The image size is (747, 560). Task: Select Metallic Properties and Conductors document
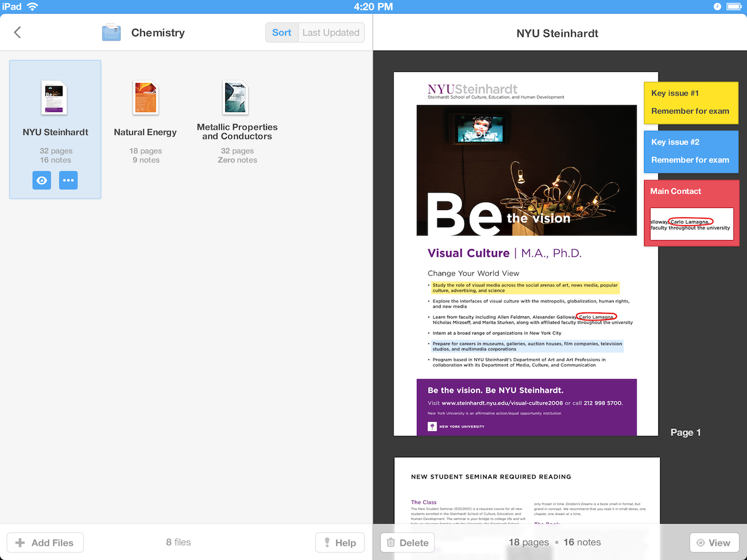(236, 98)
